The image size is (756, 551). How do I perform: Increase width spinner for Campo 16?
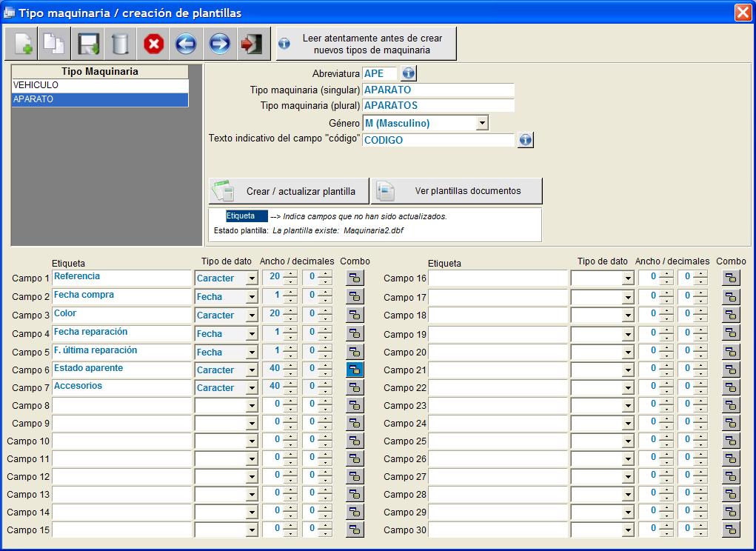666,274
